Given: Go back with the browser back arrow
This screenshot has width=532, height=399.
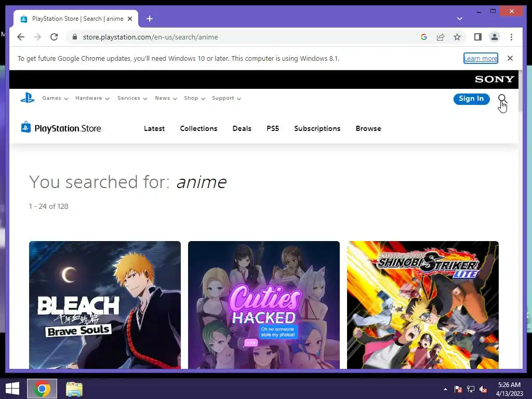Looking at the screenshot, I should tap(21, 37).
